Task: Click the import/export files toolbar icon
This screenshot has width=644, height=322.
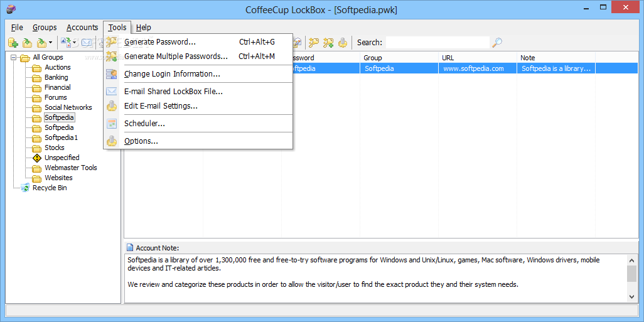Action: 66,42
